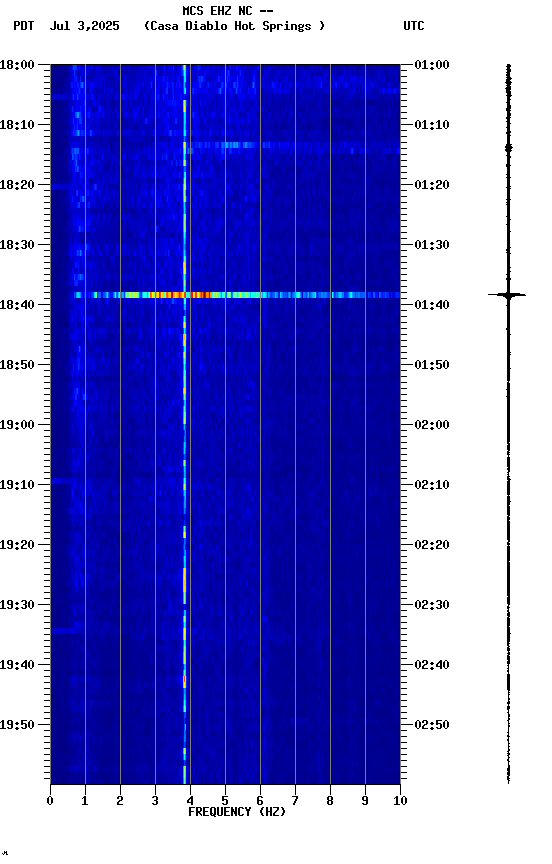Click the '01:10' UTC time label
This screenshot has width=552, height=864.
[x=432, y=125]
